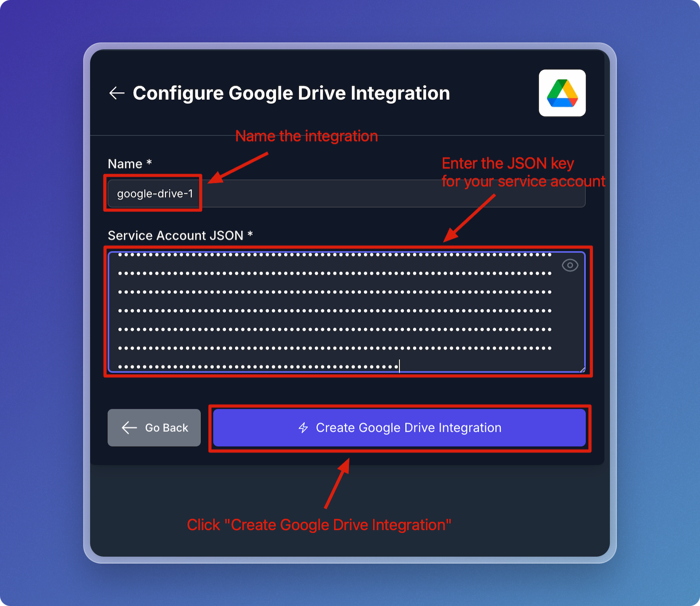This screenshot has height=606, width=700.
Task: Click the "Service Account JSON *" label
Action: (x=180, y=235)
